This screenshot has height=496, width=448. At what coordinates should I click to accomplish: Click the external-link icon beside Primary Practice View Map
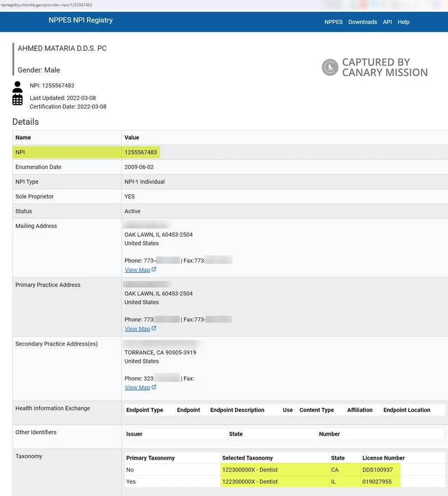153,329
